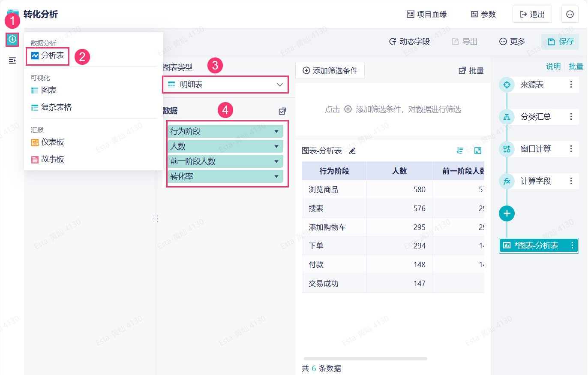Click the sort icon above the table
588x375 pixels.
point(460,151)
